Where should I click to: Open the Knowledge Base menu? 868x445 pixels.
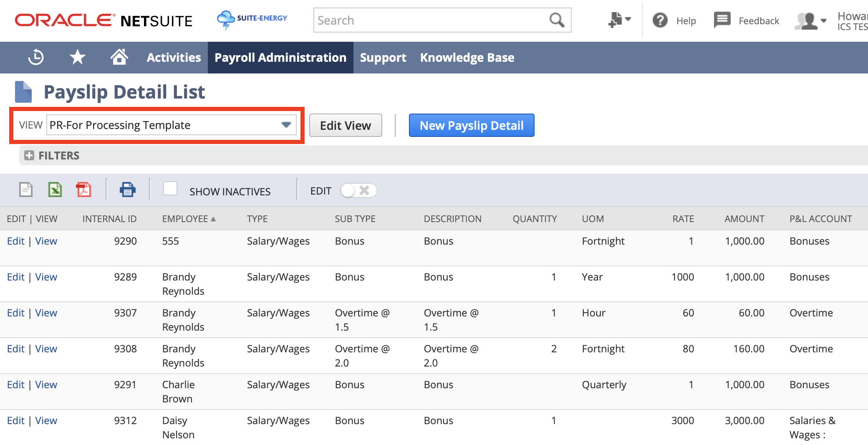(467, 57)
